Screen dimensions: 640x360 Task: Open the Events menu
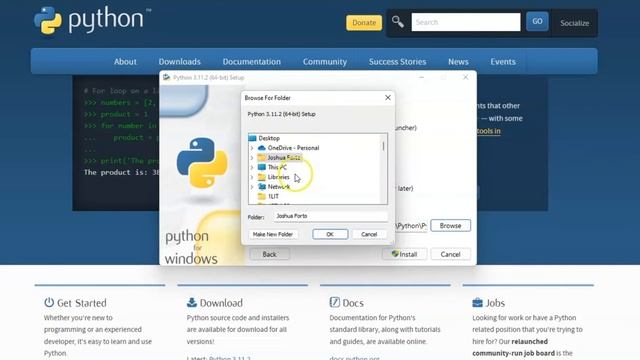pyautogui.click(x=502, y=62)
